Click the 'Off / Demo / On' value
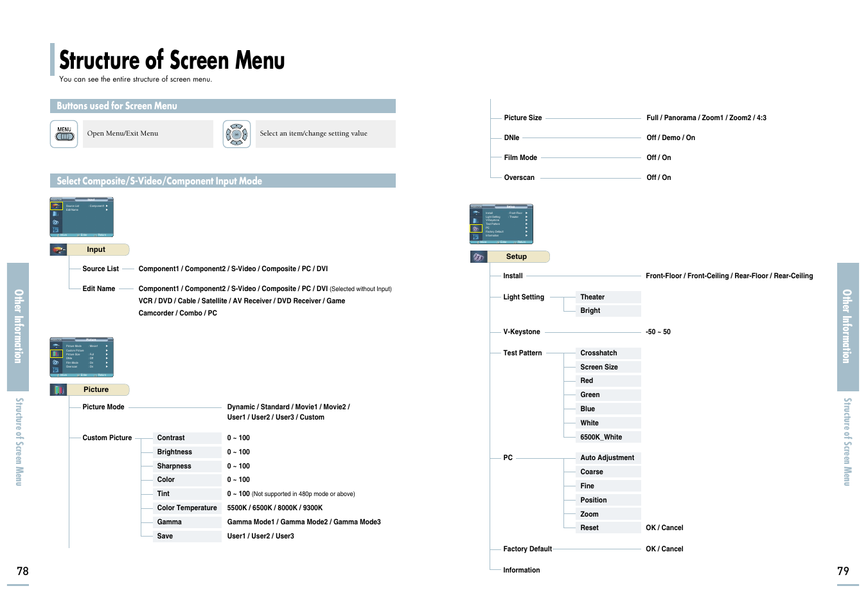The height and width of the screenshot is (613, 868). pyautogui.click(x=671, y=138)
